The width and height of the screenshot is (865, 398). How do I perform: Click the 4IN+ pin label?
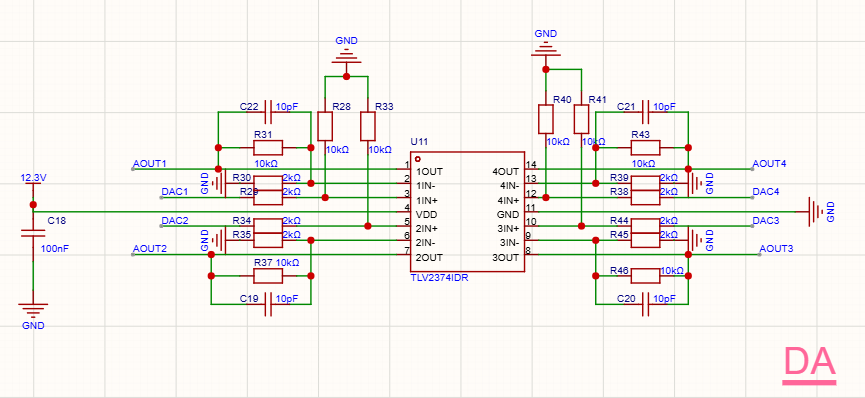508,200
